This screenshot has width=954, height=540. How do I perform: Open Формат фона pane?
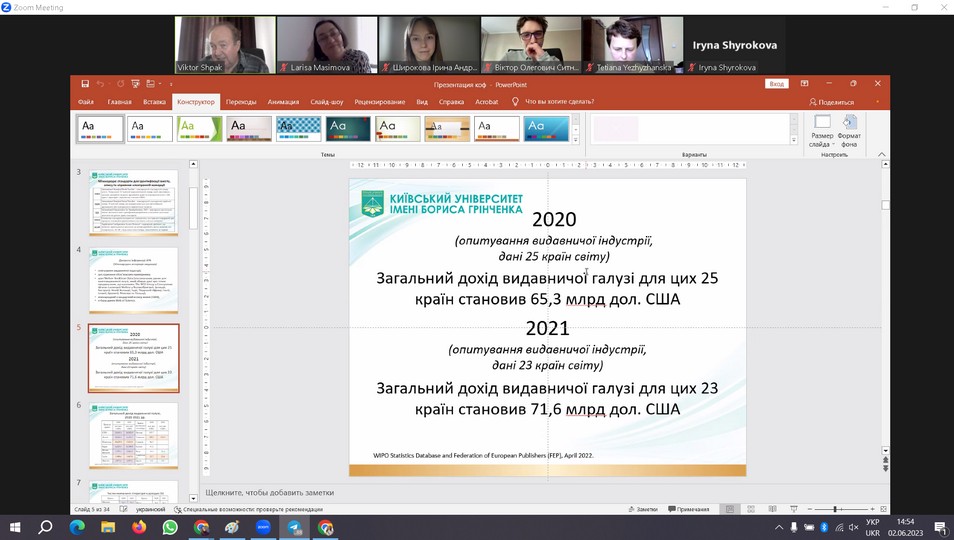coord(850,131)
